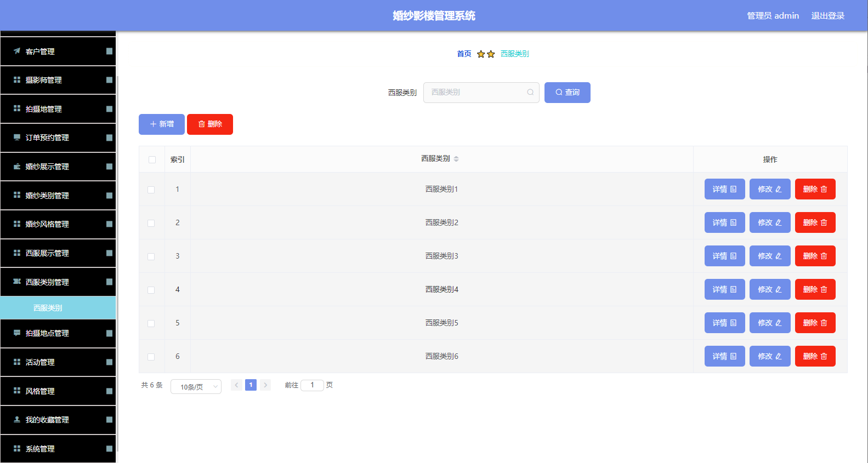Click the search magnifier inside 西服类别 input
This screenshot has width=868, height=463.
pos(530,92)
